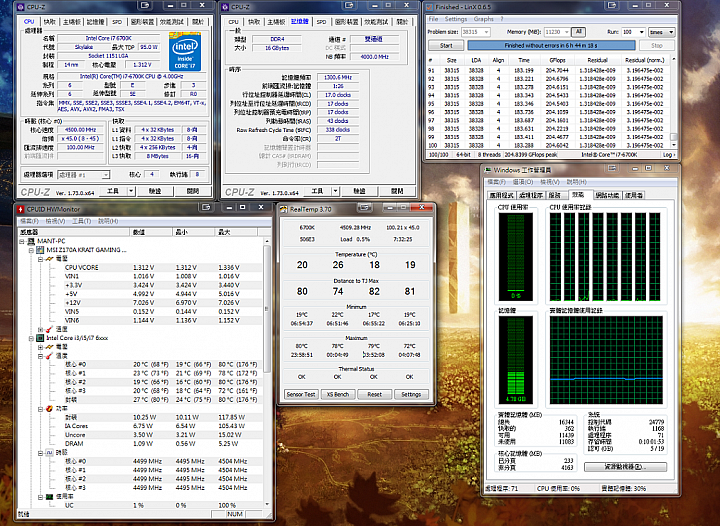Open the Graphs menu in LinX
The image size is (720, 526).
click(484, 19)
